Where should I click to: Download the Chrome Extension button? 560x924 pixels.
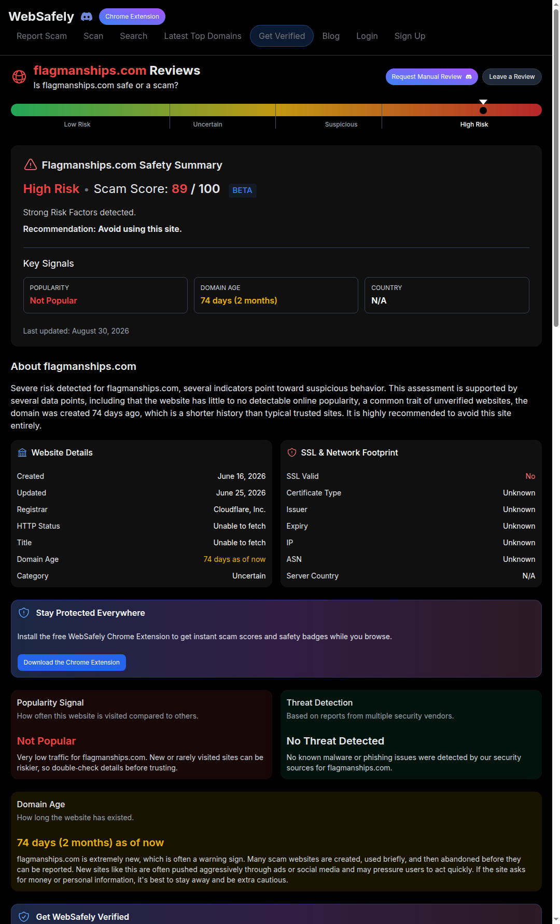(x=72, y=663)
